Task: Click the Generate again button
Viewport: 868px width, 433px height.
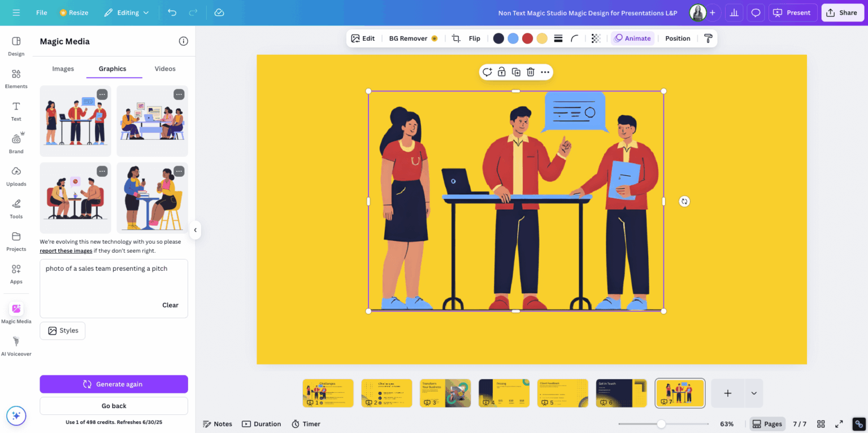Action: coord(113,384)
